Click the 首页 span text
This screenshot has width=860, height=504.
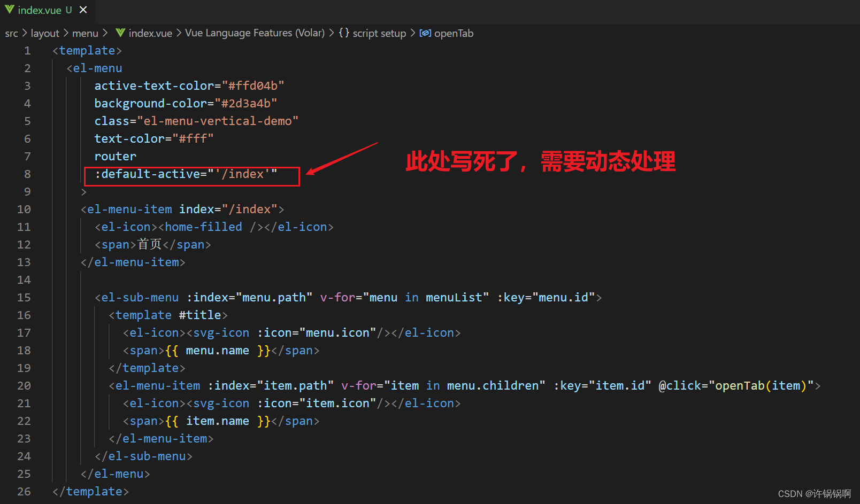click(150, 245)
